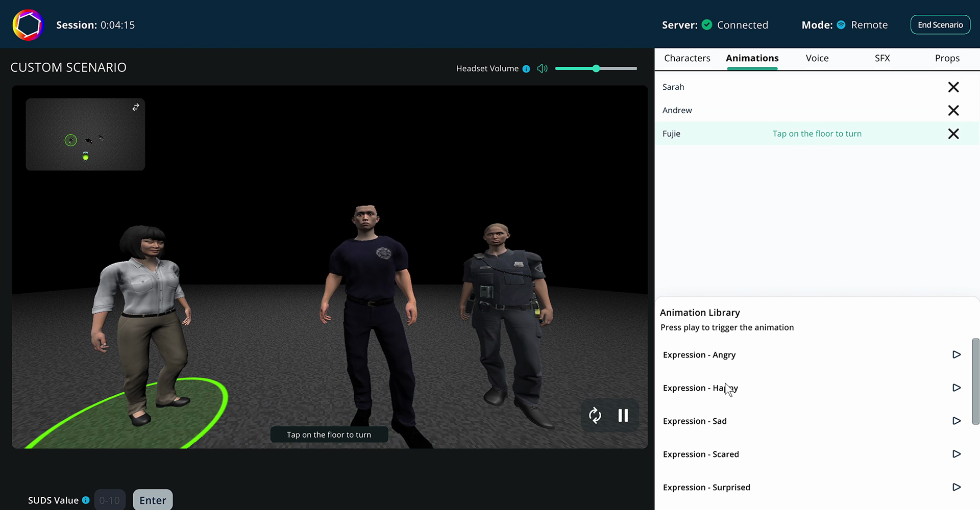End the session via End Scenario
The height and width of the screenshot is (510, 980).
tap(940, 25)
